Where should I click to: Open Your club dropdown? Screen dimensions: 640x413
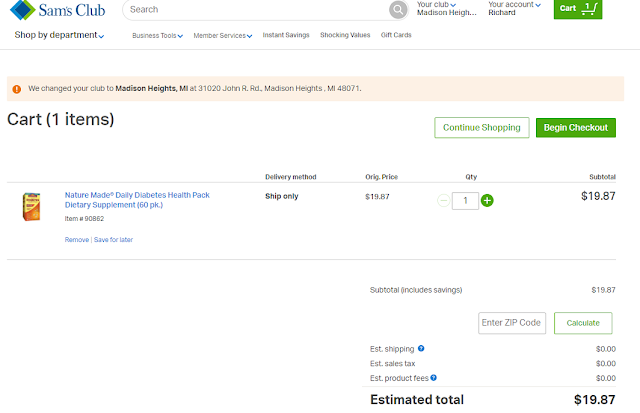tap(445, 9)
